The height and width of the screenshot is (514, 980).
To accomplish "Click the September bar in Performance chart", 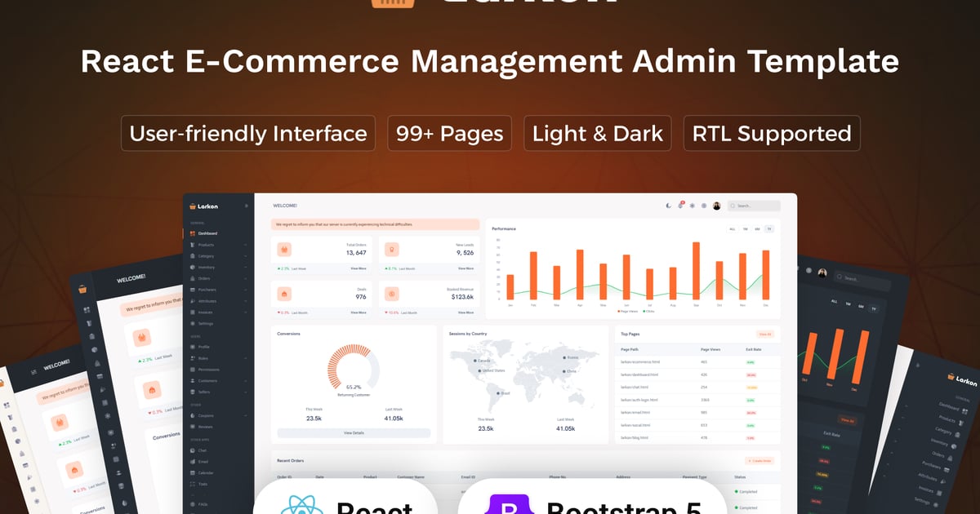I will tap(696, 270).
